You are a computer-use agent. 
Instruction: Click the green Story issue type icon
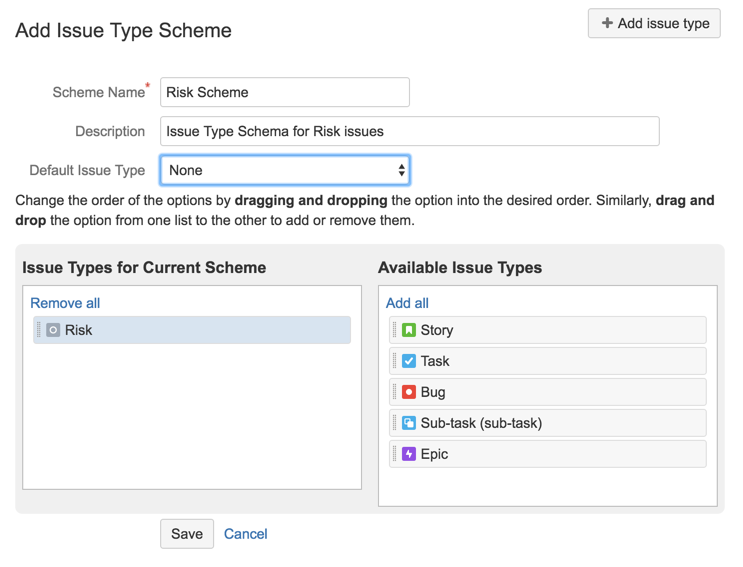[x=409, y=330]
